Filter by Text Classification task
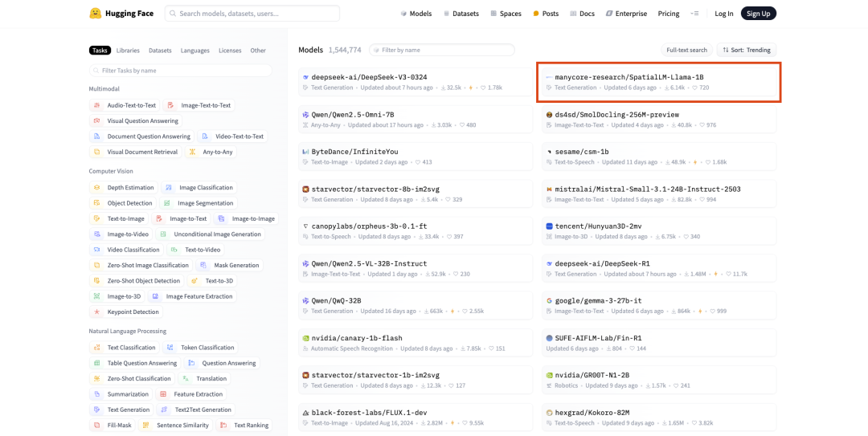The width and height of the screenshot is (868, 436). tap(125, 348)
